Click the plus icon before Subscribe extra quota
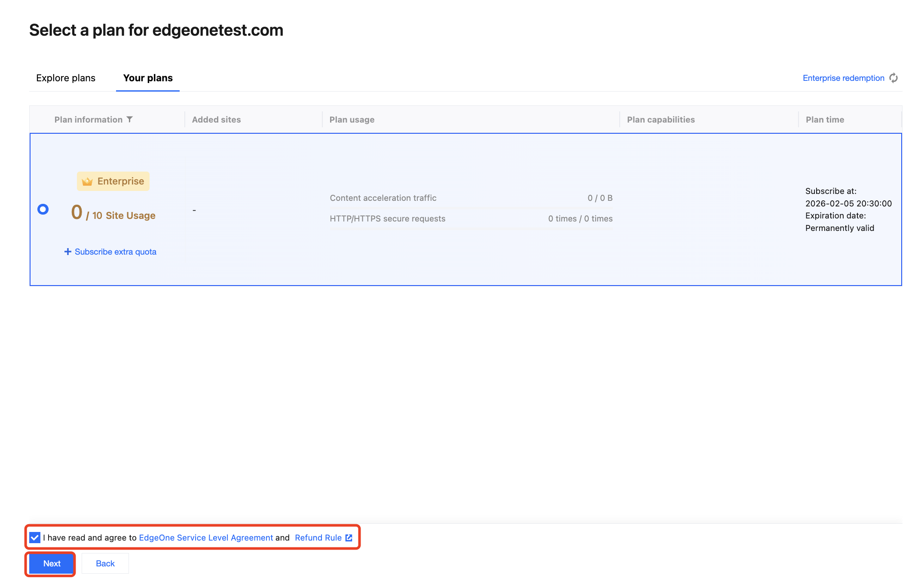This screenshot has width=924, height=584. (x=67, y=252)
